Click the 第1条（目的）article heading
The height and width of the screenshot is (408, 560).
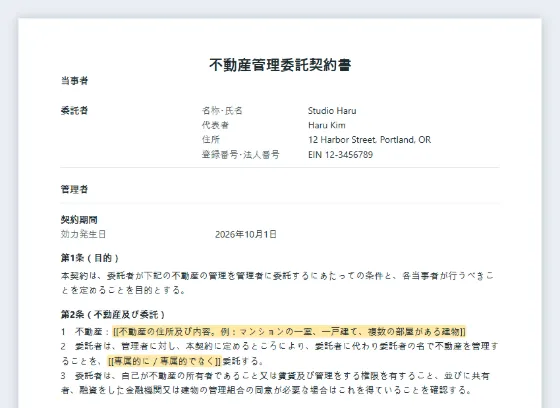[90, 258]
